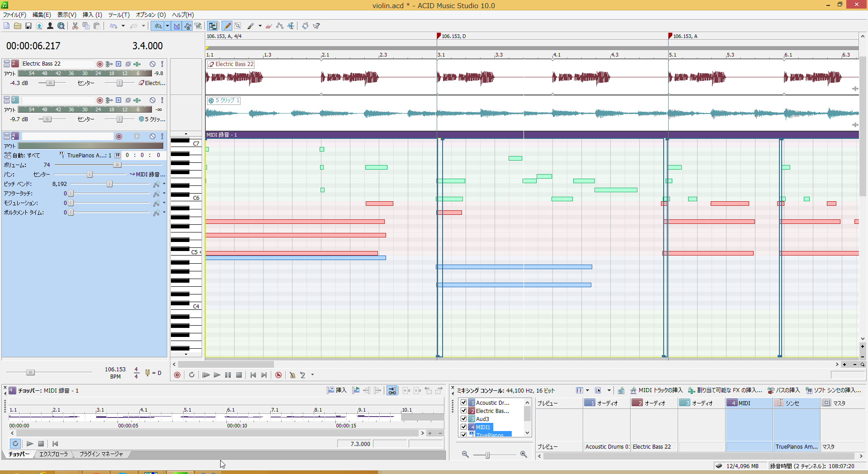Select the Selection tool with dotted box
Screen dimensions: 868x474
click(238, 26)
